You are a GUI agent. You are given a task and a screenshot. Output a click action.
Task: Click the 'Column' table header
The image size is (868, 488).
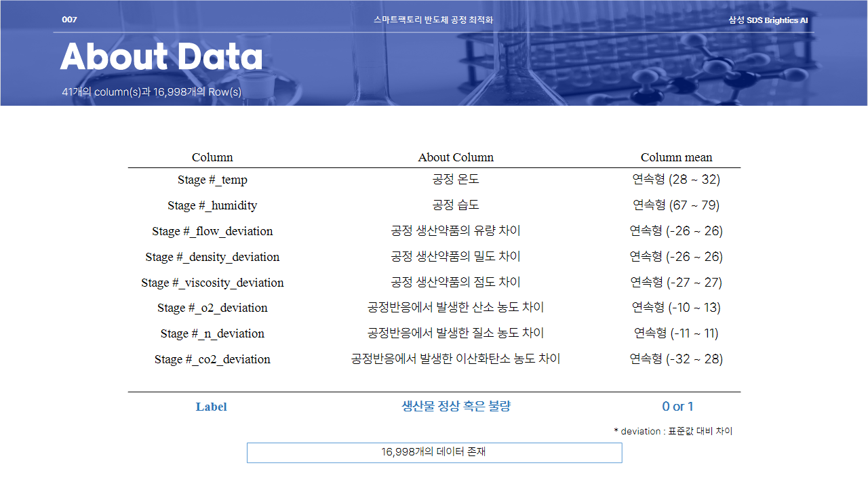click(212, 157)
